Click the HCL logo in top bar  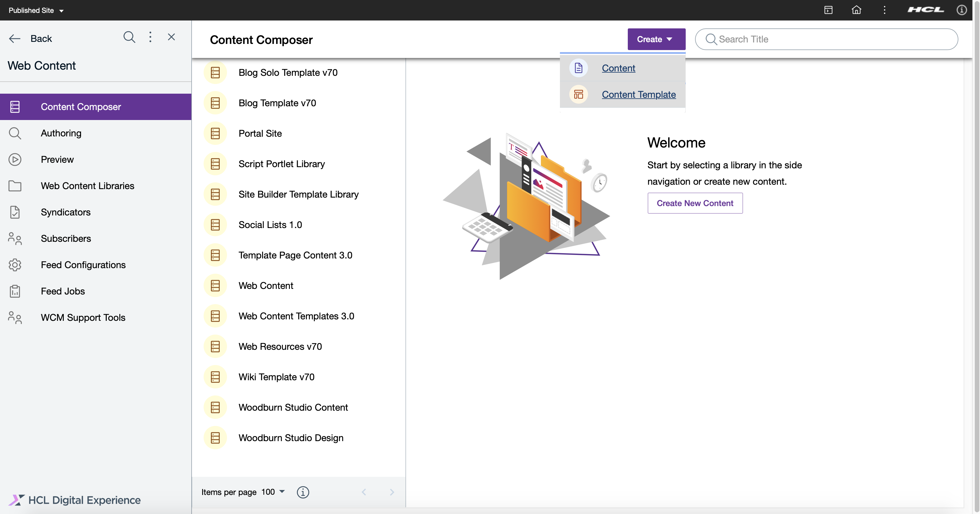(926, 10)
